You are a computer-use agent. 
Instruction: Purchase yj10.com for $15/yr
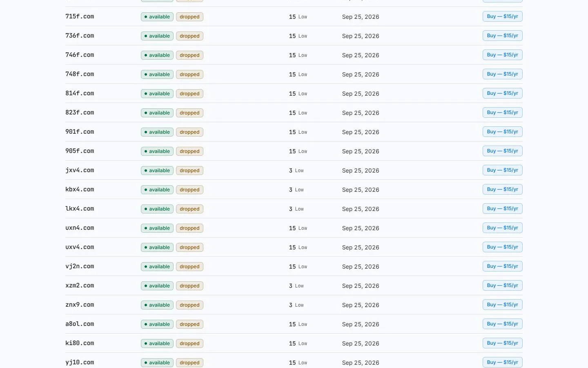tap(502, 362)
